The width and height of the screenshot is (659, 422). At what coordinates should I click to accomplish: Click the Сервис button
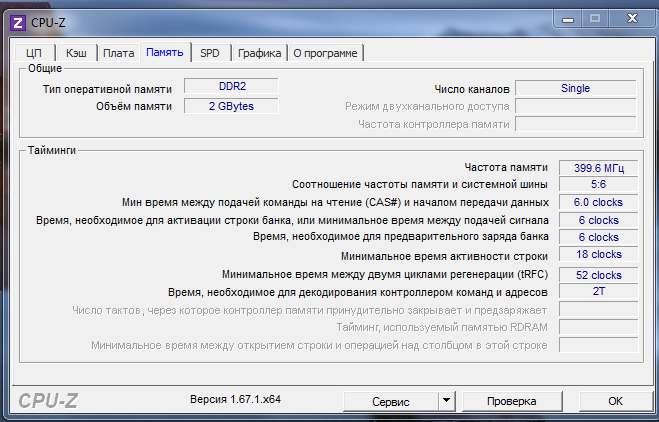pos(391,401)
